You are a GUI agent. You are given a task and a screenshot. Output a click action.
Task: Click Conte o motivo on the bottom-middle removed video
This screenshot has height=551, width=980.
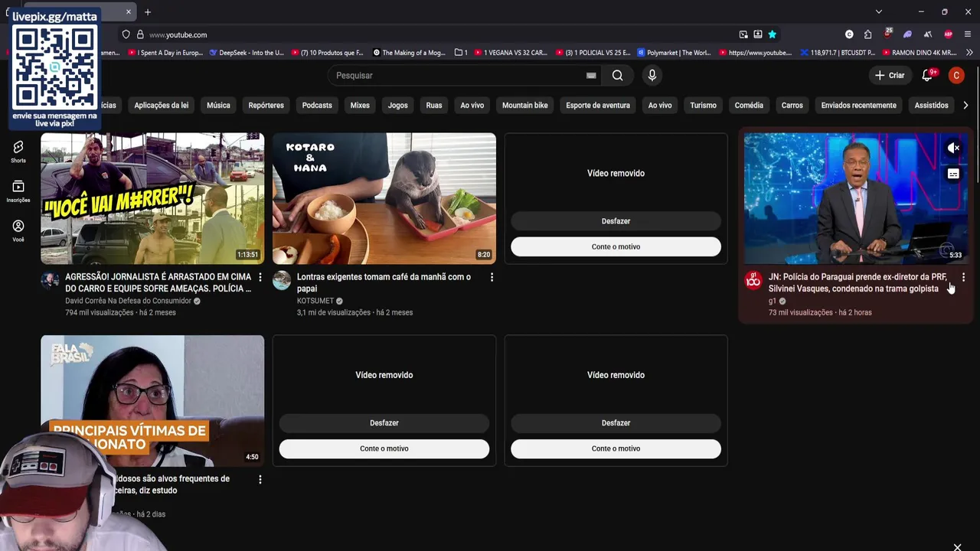[x=384, y=448]
